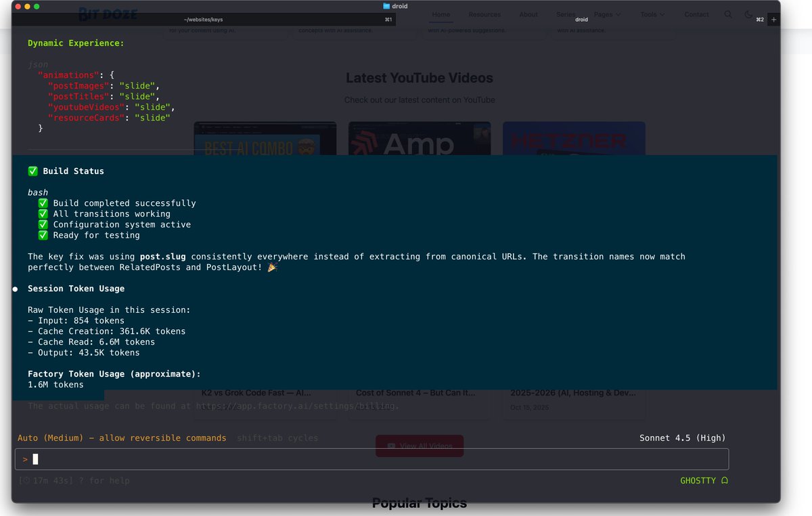Open Resources in the background website nav
Image resolution: width=812 pixels, height=516 pixels.
[484, 14]
